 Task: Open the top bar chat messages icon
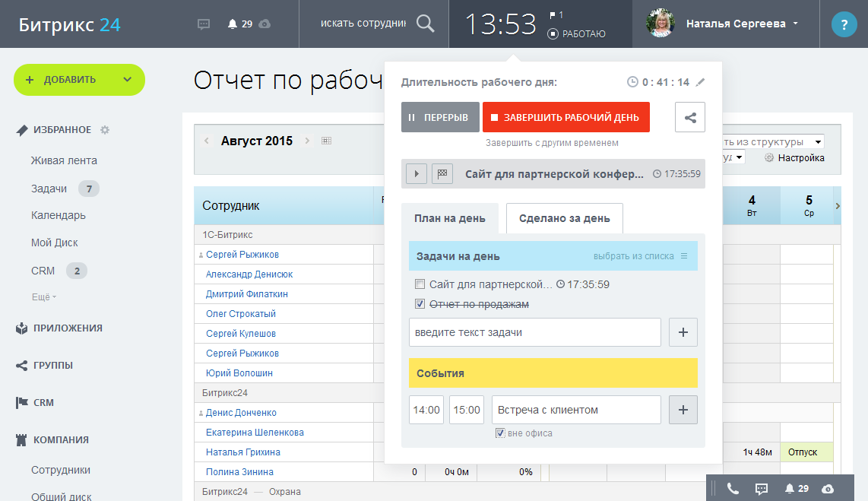[204, 24]
